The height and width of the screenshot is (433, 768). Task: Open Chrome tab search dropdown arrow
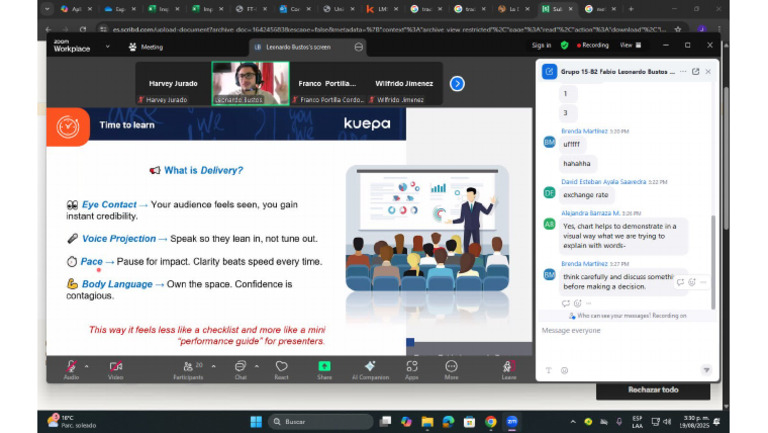47,9
